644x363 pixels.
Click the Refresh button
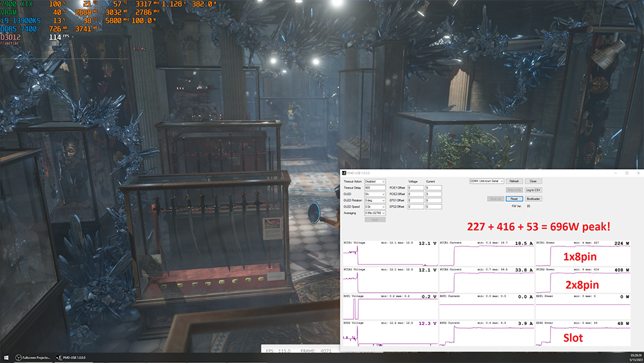coord(514,181)
